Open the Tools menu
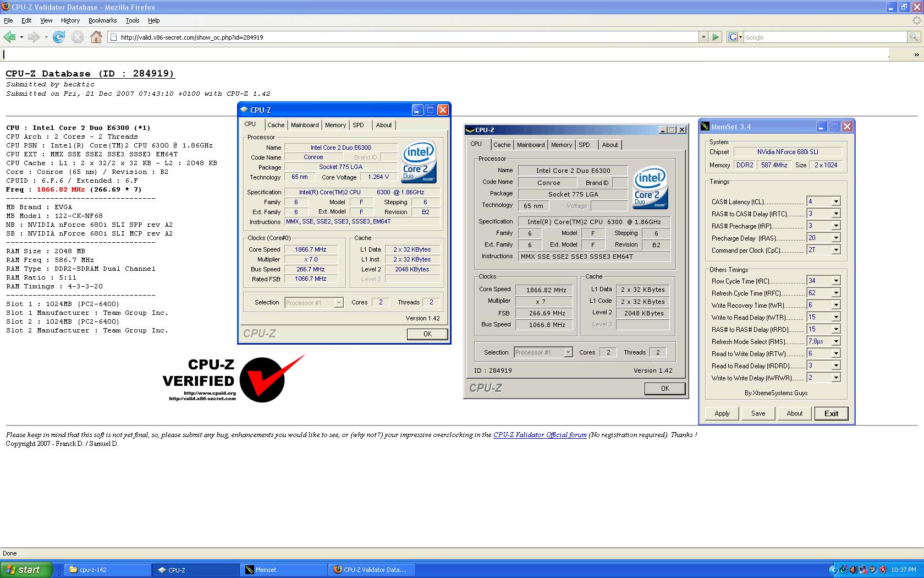924x578 pixels. click(133, 20)
